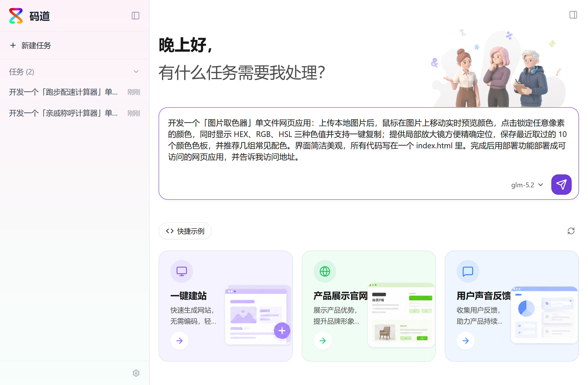This screenshot has width=588, height=385.
Task: Click the 有什么任务需要我处理 subtitle
Action: tap(242, 73)
